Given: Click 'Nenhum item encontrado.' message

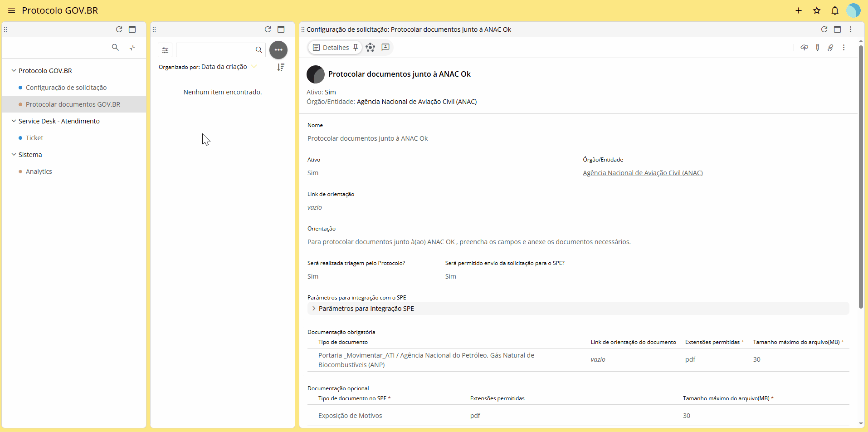Looking at the screenshot, I should pos(223,92).
